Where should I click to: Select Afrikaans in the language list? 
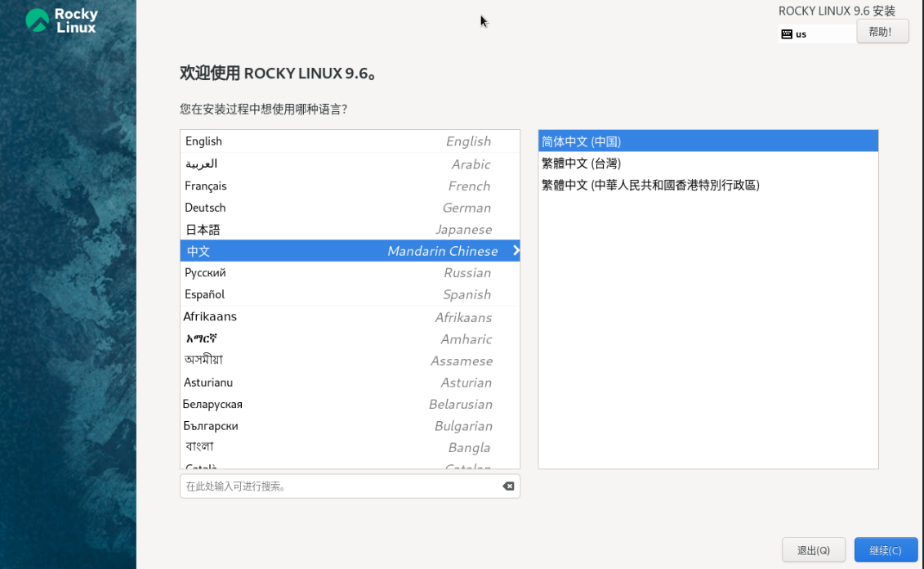coord(350,317)
